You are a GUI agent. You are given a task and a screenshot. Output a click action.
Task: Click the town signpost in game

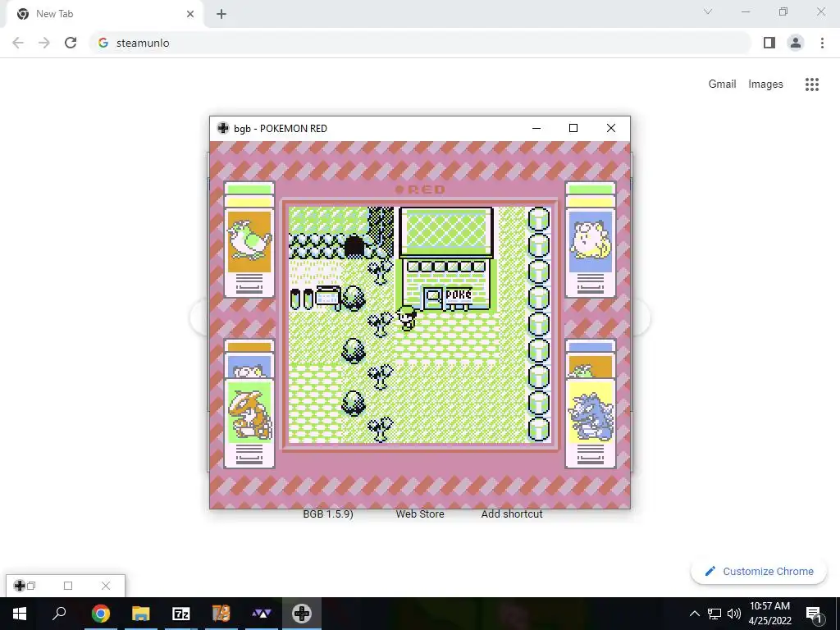coord(328,297)
